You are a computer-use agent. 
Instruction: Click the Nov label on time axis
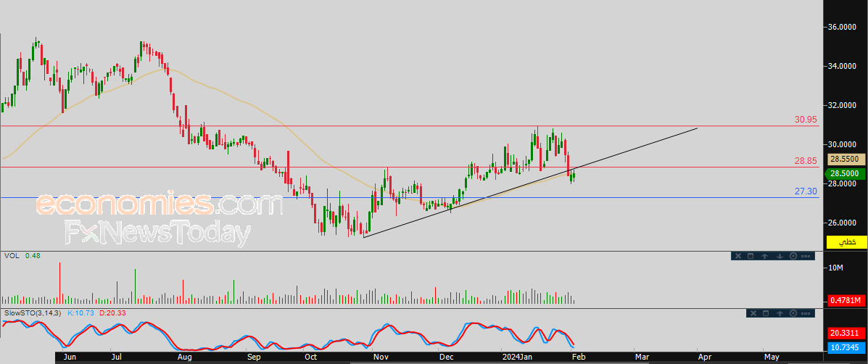click(381, 358)
